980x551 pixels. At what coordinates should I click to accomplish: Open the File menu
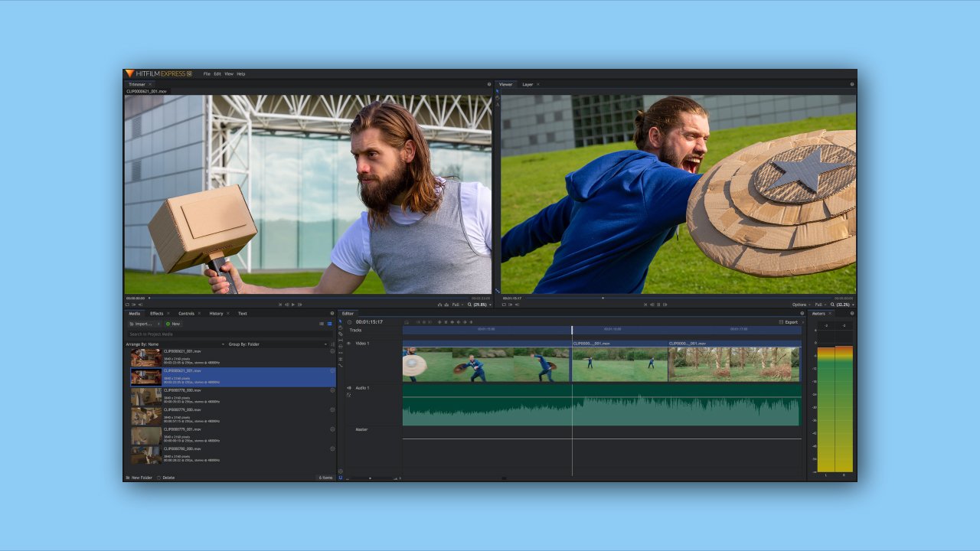coord(207,73)
